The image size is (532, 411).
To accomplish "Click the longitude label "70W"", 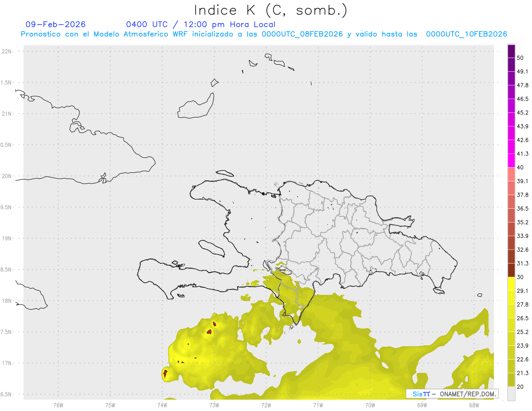I will [370, 405].
